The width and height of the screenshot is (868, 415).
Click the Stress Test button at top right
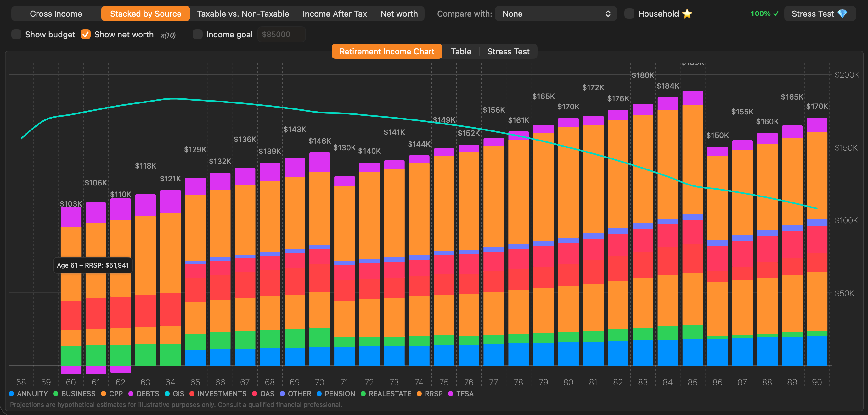820,14
